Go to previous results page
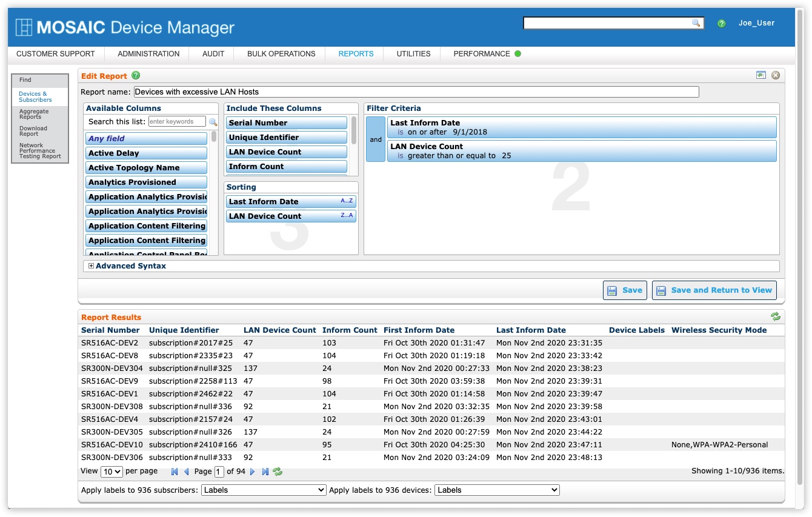812x517 pixels. pyautogui.click(x=187, y=472)
